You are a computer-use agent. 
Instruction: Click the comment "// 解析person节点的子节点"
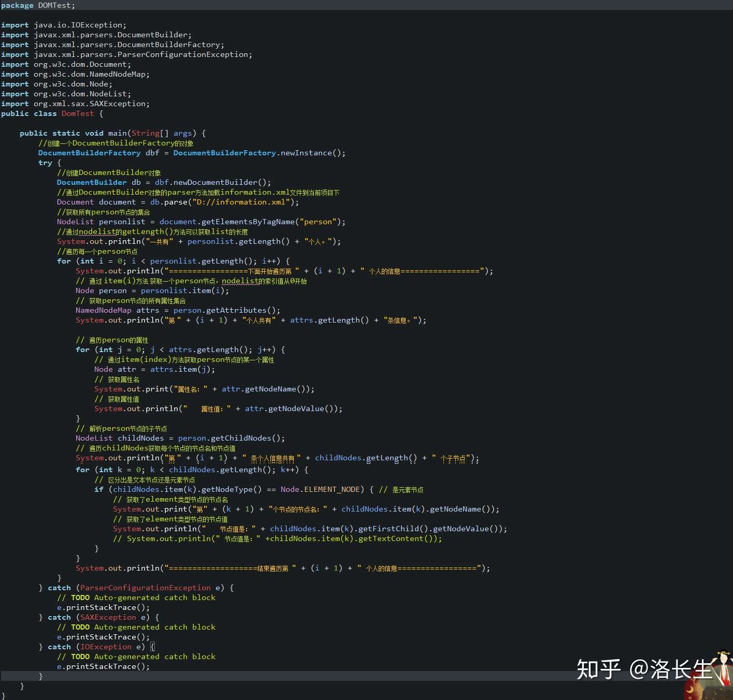coord(121,428)
